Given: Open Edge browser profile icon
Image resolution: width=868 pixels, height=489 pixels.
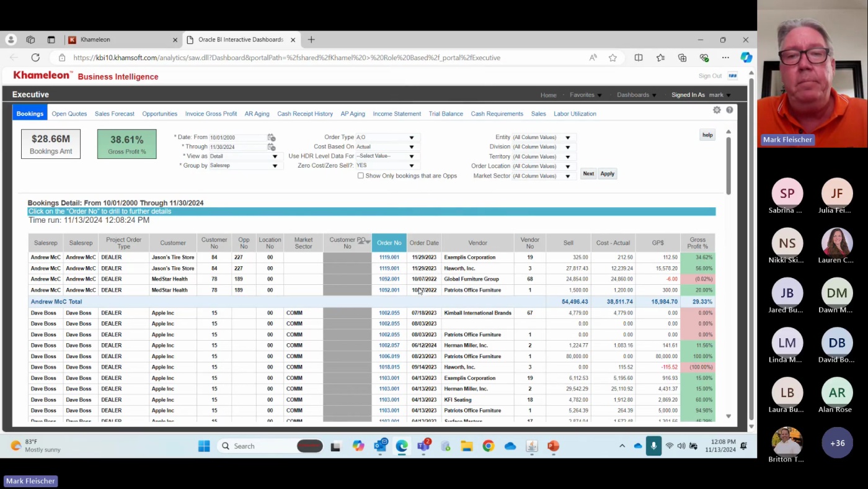Looking at the screenshot, I should [11, 40].
